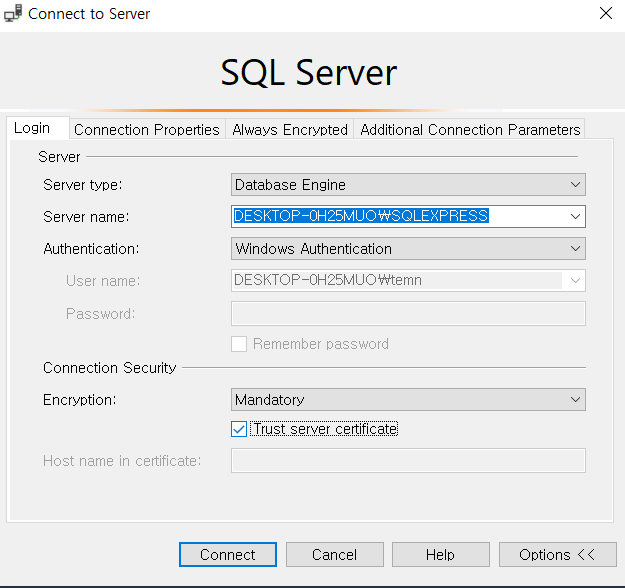Toggle the Remember password checkbox
Image resolution: width=625 pixels, height=588 pixels.
pyautogui.click(x=239, y=344)
